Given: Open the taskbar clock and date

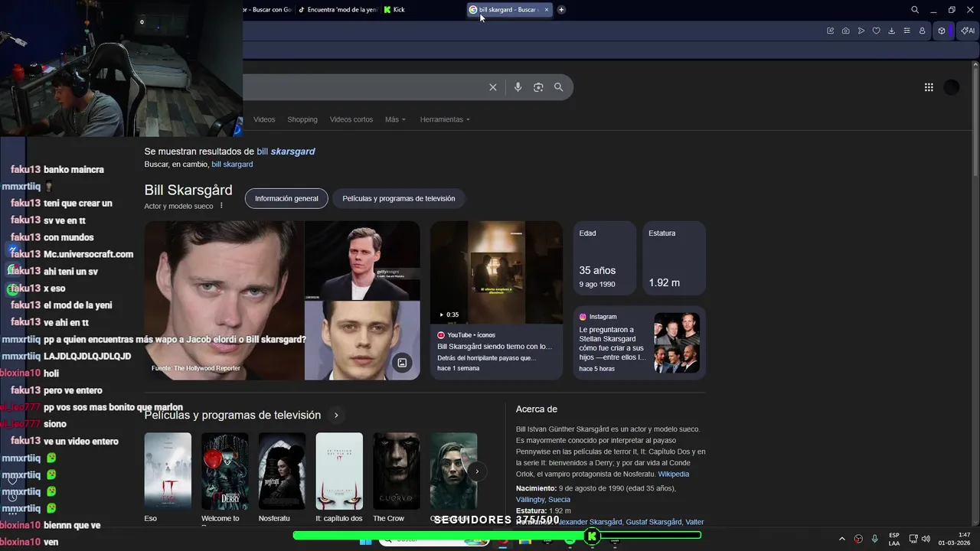Looking at the screenshot, I should coord(955,539).
